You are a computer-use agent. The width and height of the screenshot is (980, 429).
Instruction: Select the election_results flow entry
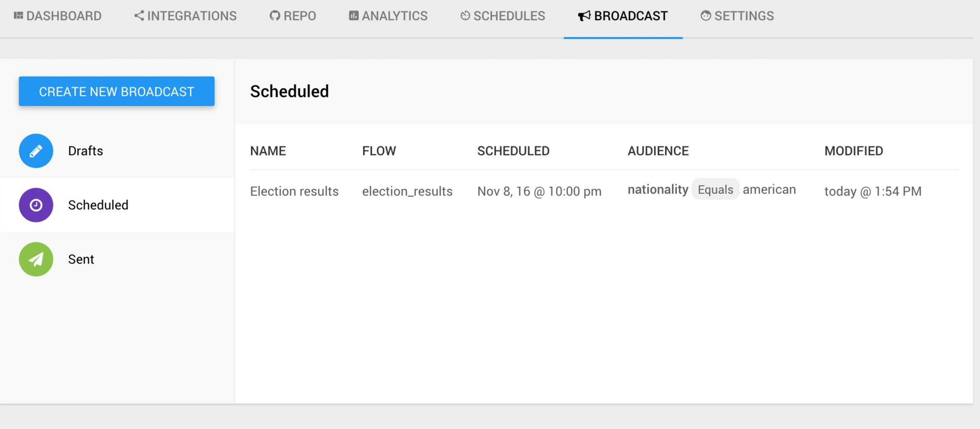pos(407,191)
